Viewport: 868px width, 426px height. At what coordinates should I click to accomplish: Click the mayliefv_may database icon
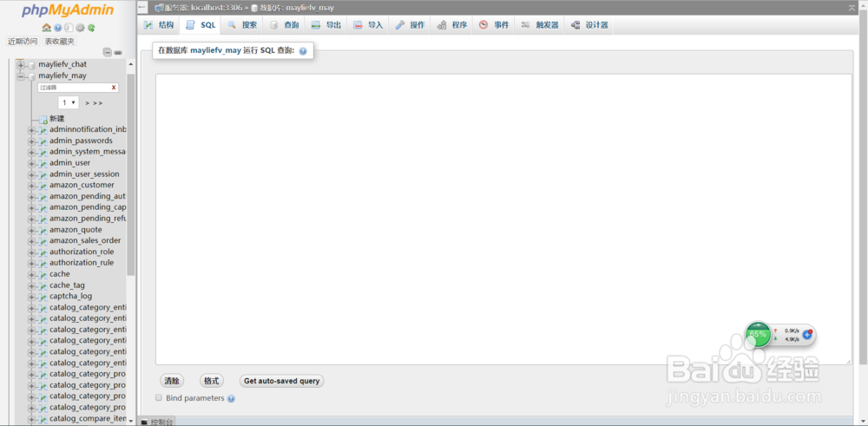click(32, 75)
